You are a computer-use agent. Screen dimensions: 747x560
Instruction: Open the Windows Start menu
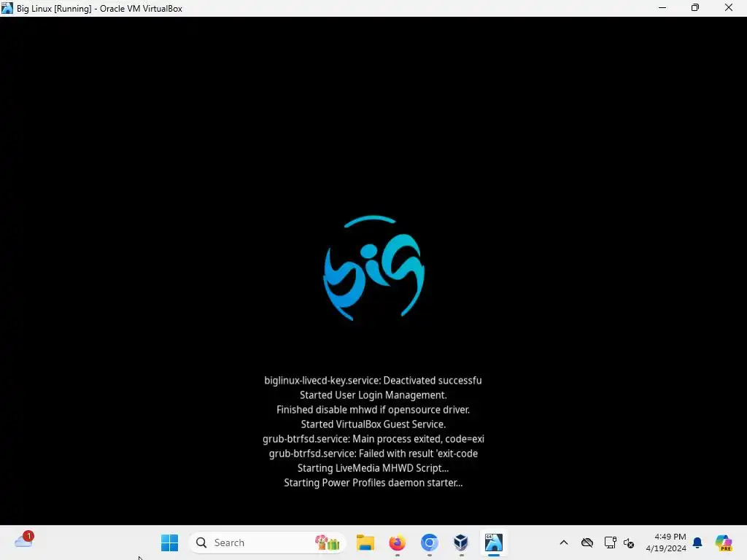pyautogui.click(x=169, y=542)
